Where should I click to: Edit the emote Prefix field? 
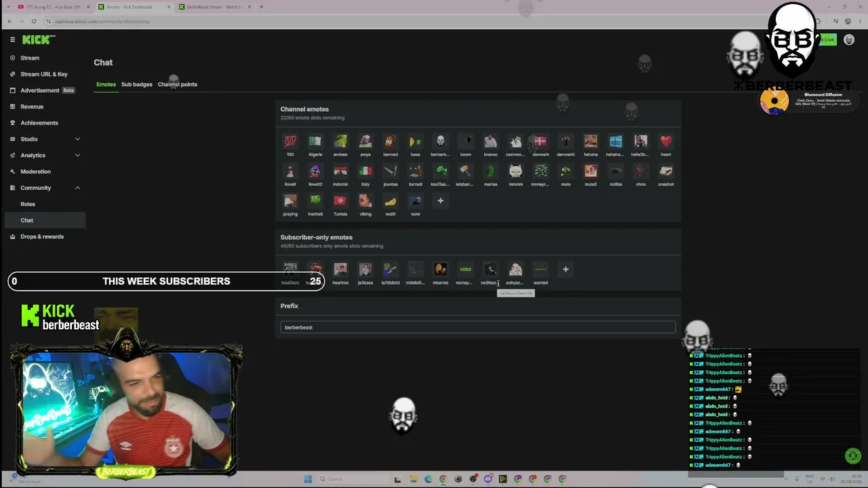click(478, 327)
